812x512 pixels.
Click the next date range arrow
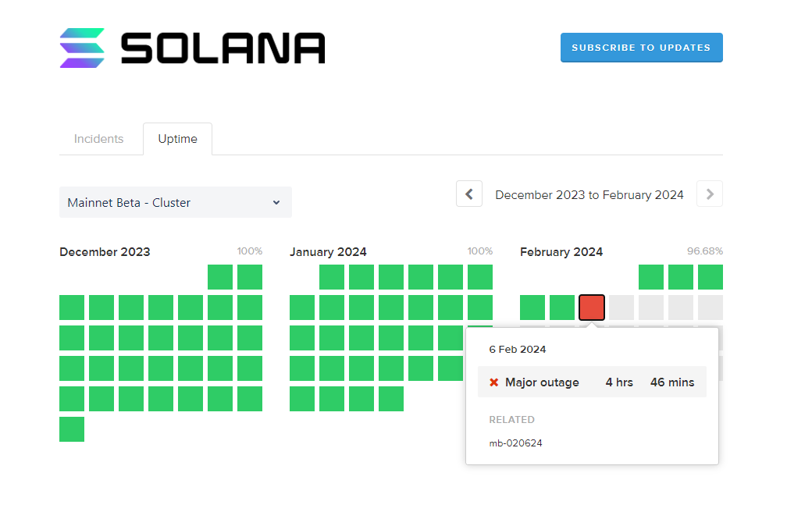[x=710, y=194]
